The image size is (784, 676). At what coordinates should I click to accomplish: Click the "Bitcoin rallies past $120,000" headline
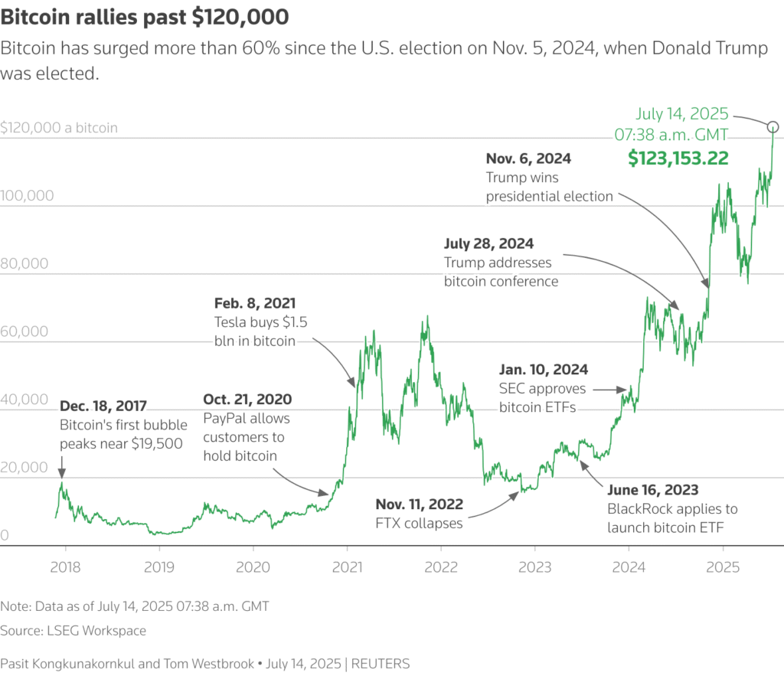[145, 16]
